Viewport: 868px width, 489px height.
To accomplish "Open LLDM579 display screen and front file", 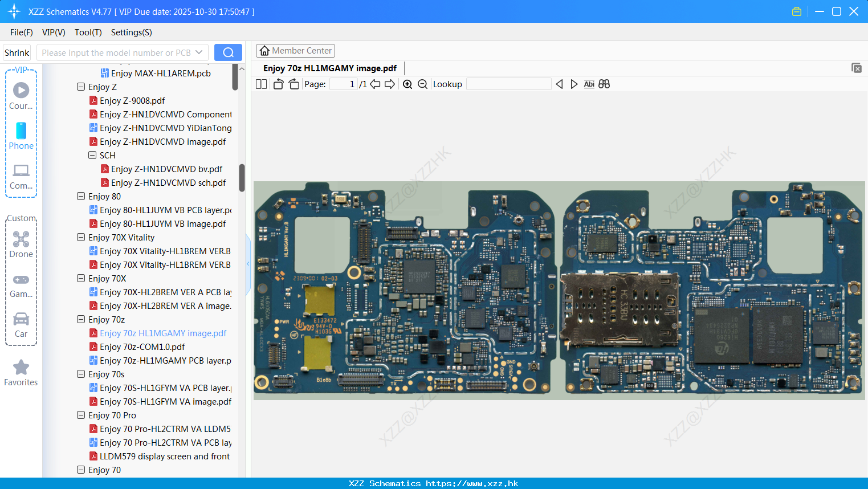I will pos(160,457).
